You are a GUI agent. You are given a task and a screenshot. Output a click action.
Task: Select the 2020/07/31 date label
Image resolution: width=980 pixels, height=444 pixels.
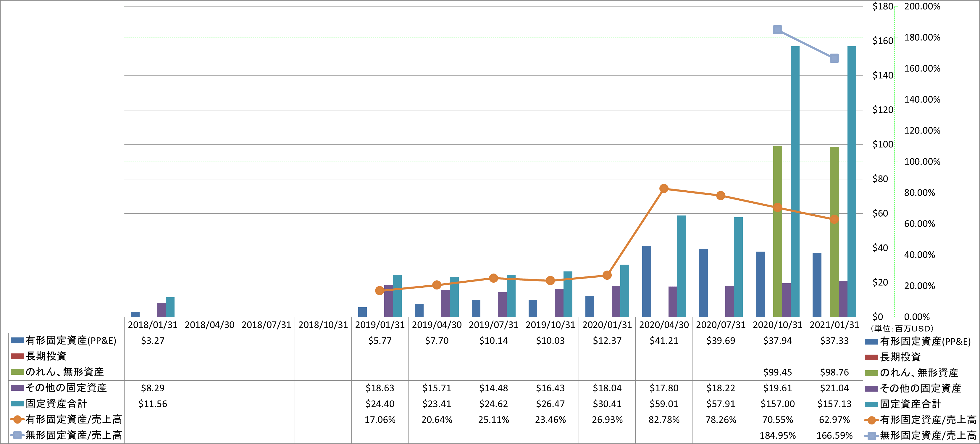(721, 325)
